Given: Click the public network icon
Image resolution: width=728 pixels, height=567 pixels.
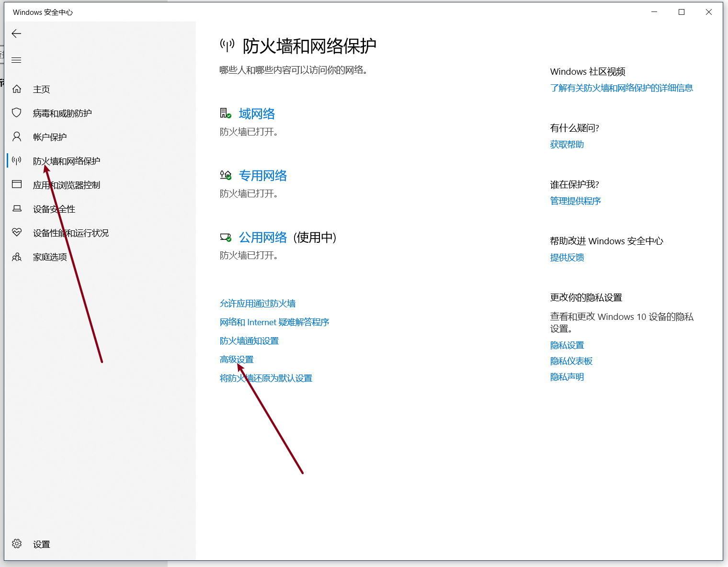Looking at the screenshot, I should (x=226, y=237).
